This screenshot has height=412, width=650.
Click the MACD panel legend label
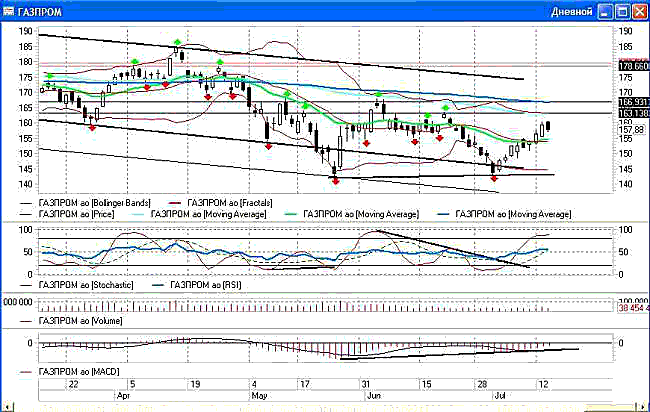pyautogui.click(x=74, y=371)
